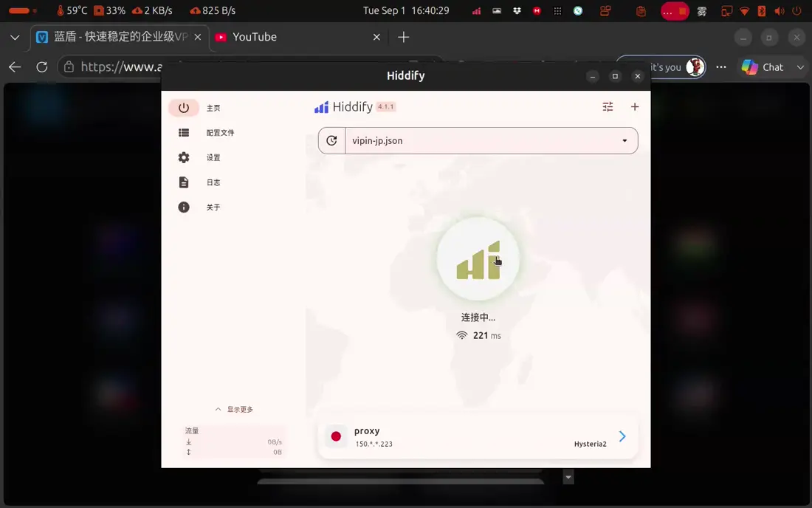The width and height of the screenshot is (812, 508).
Task: Click the Hiddify tray icon in top bar
Action: (476, 10)
